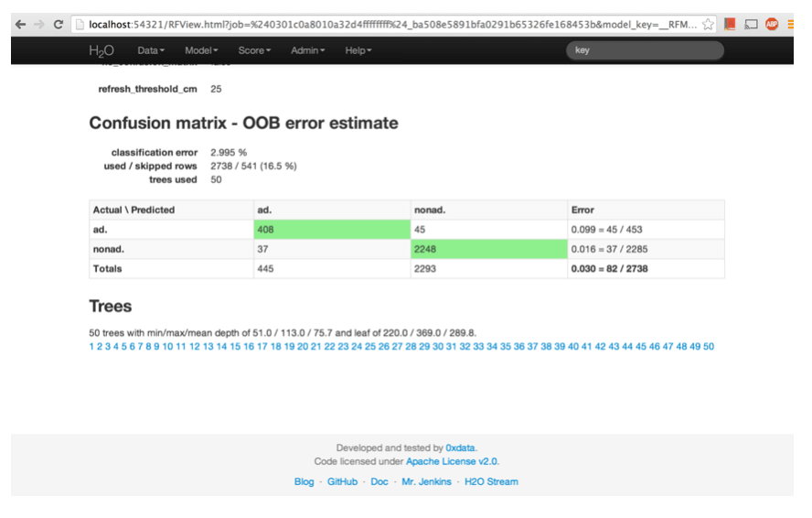
Task: Click the browser forward arrow
Action: 38,24
